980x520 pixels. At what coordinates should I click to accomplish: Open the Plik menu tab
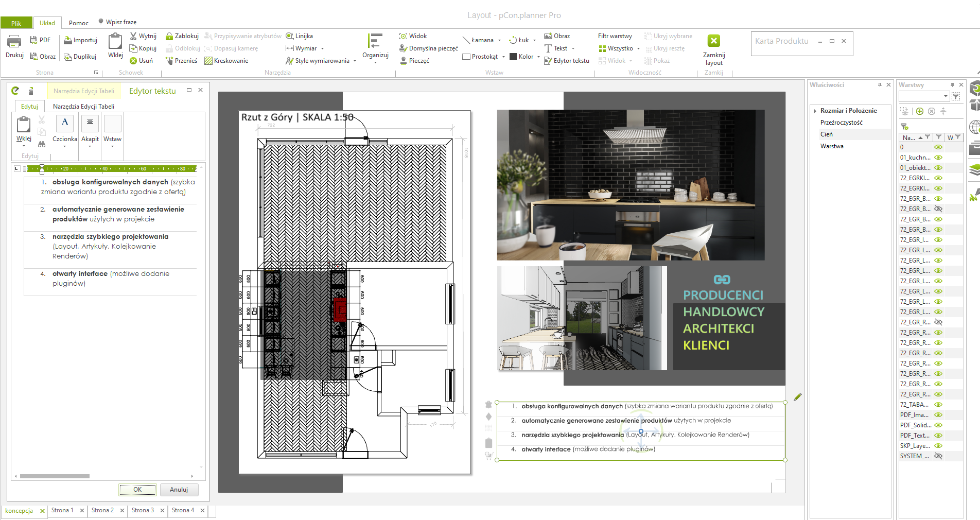16,23
